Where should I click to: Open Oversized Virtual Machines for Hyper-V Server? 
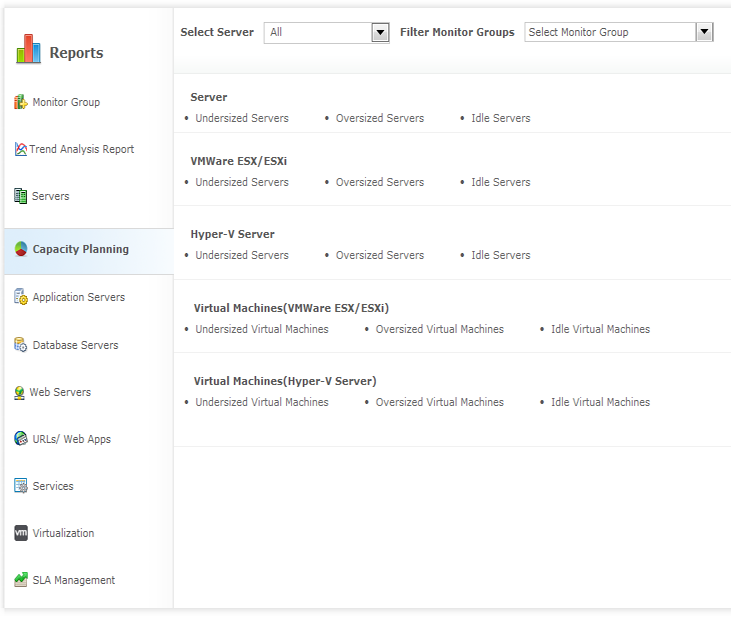(x=440, y=402)
